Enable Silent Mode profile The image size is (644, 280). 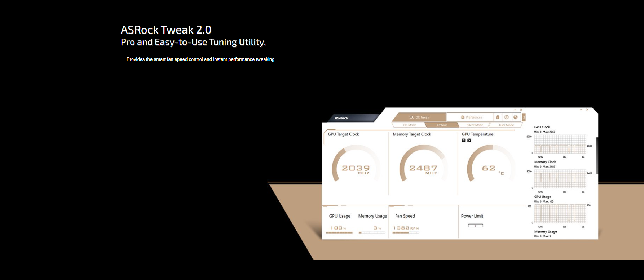(475, 125)
